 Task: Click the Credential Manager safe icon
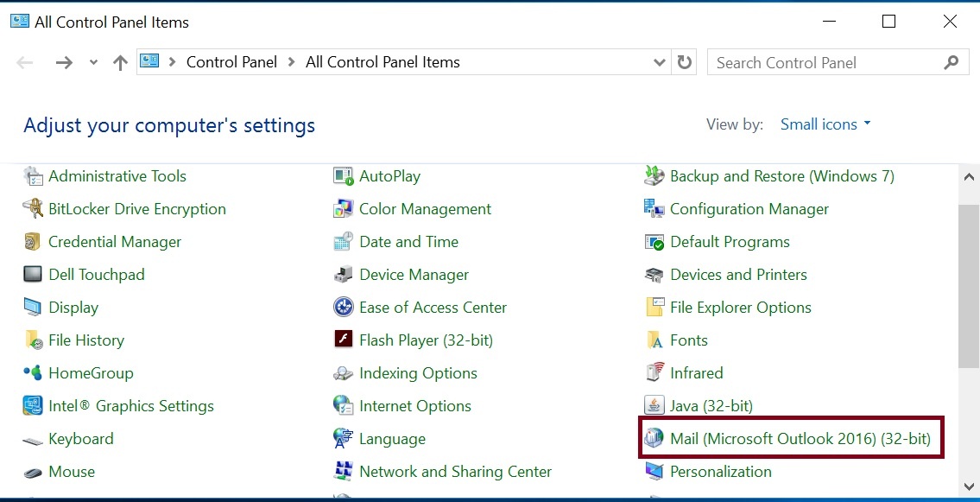pyautogui.click(x=33, y=242)
